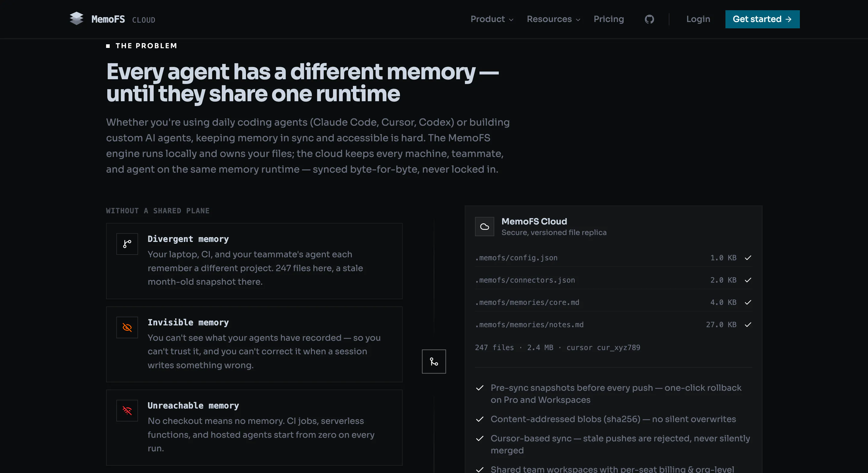Click the checkmark beside Cursor-based sync feature
Viewport: 868px width, 473px height.
[480, 439]
